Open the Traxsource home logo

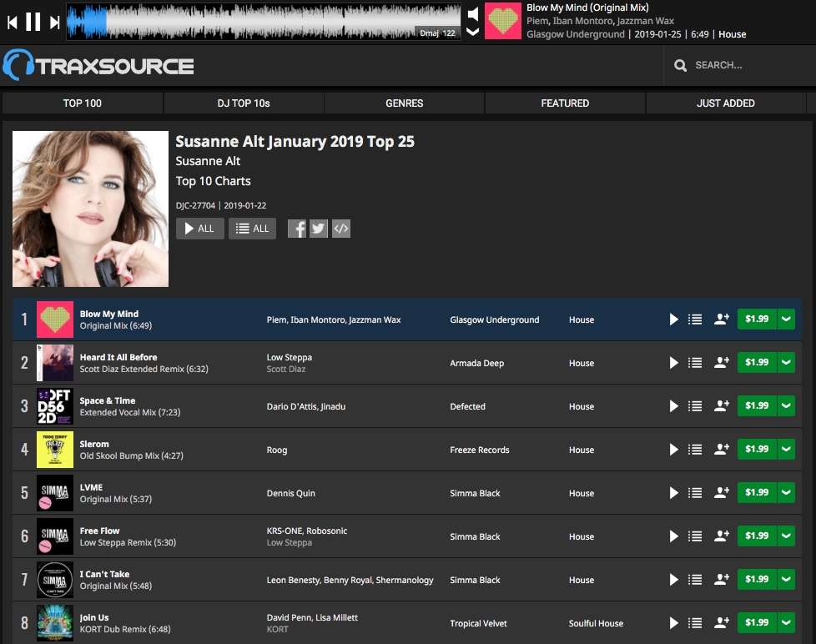click(x=98, y=65)
